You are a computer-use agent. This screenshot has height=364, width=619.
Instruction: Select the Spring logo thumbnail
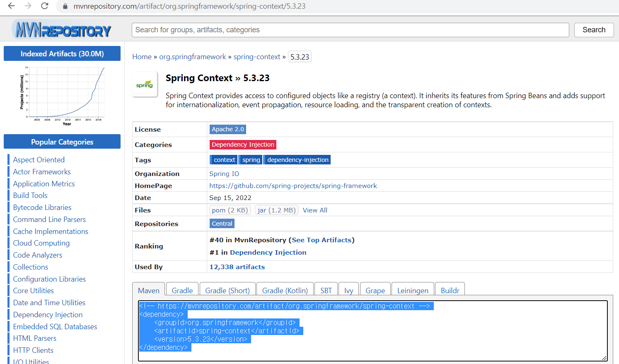145,84
